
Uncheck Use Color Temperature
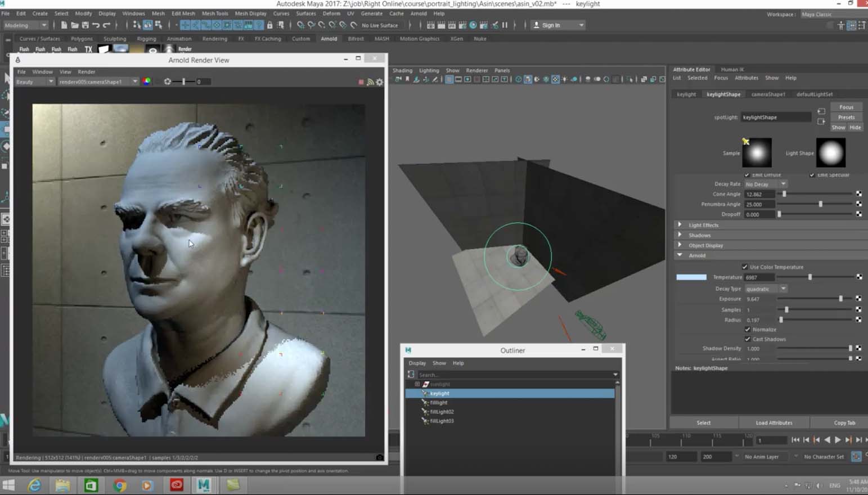[745, 267]
